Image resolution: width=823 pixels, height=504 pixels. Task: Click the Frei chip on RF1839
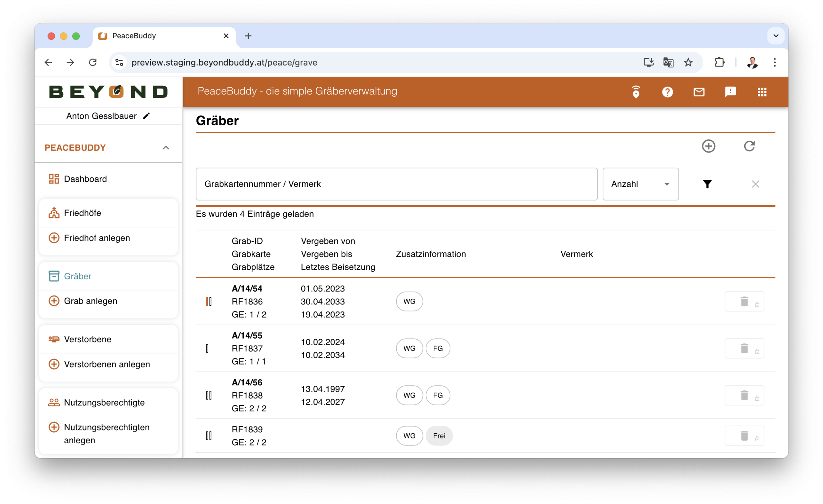[x=439, y=436]
